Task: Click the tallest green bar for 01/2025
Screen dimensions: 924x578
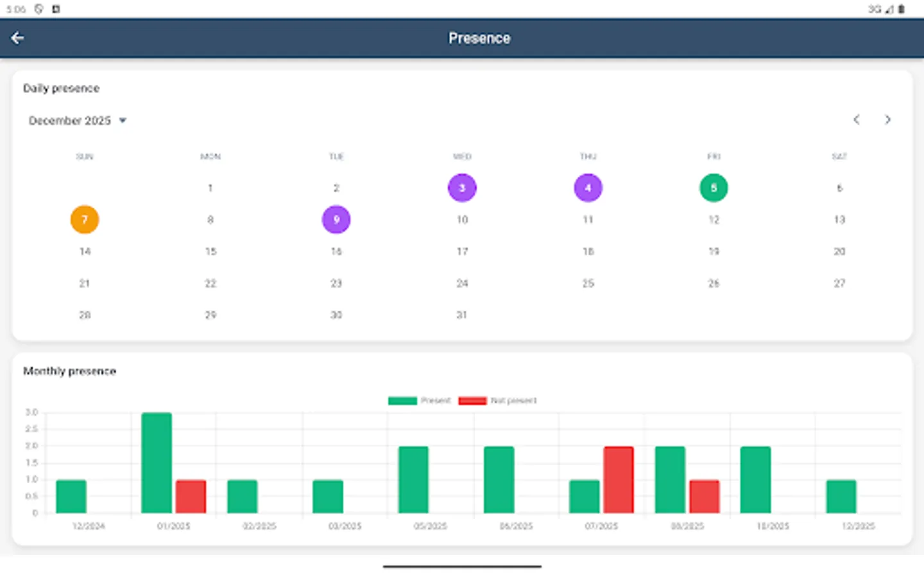Action: pos(157,462)
